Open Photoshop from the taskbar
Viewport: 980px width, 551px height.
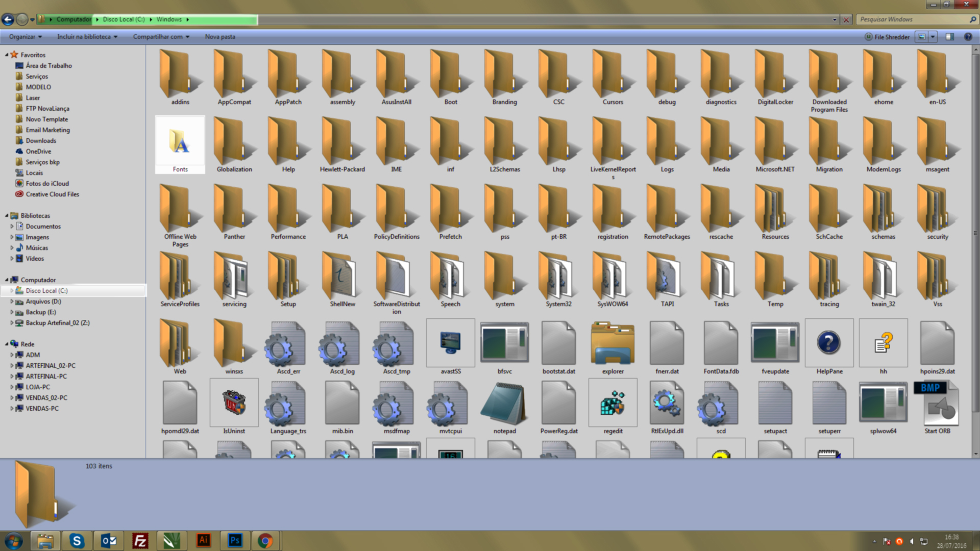point(234,540)
